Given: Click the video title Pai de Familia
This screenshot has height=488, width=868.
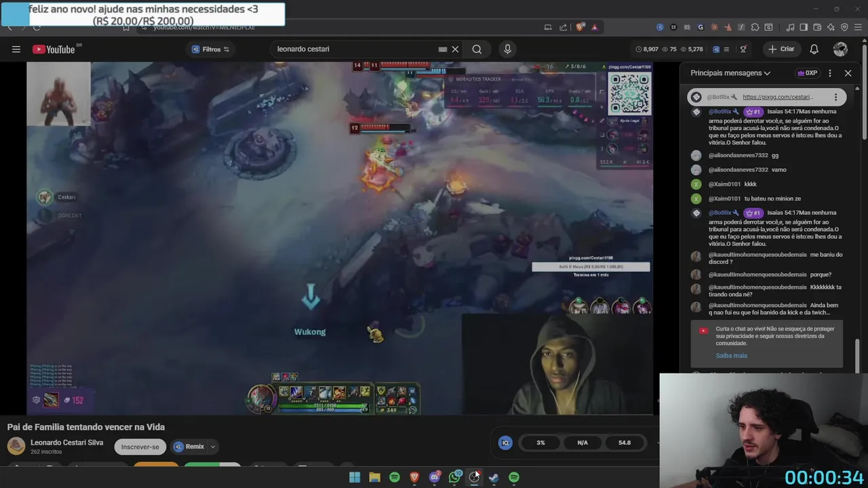Looking at the screenshot, I should pos(86,427).
